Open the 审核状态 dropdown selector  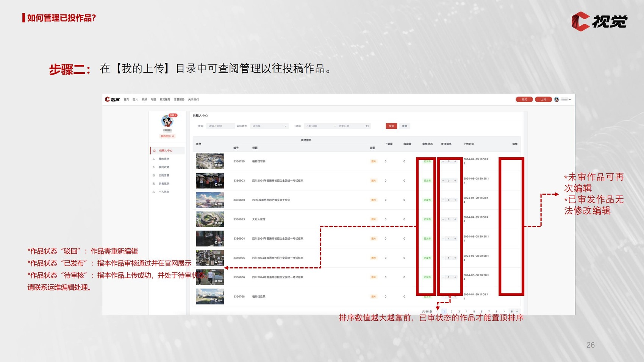[269, 126]
